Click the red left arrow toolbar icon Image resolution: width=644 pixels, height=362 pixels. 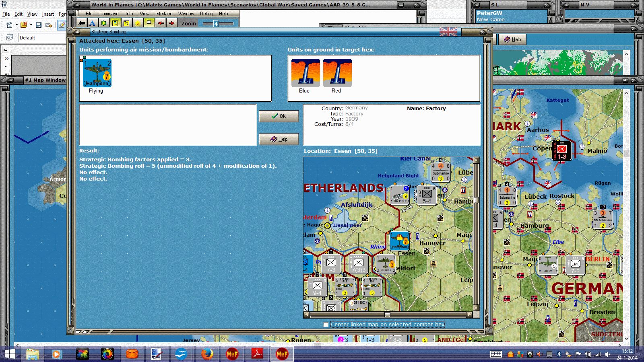point(160,23)
